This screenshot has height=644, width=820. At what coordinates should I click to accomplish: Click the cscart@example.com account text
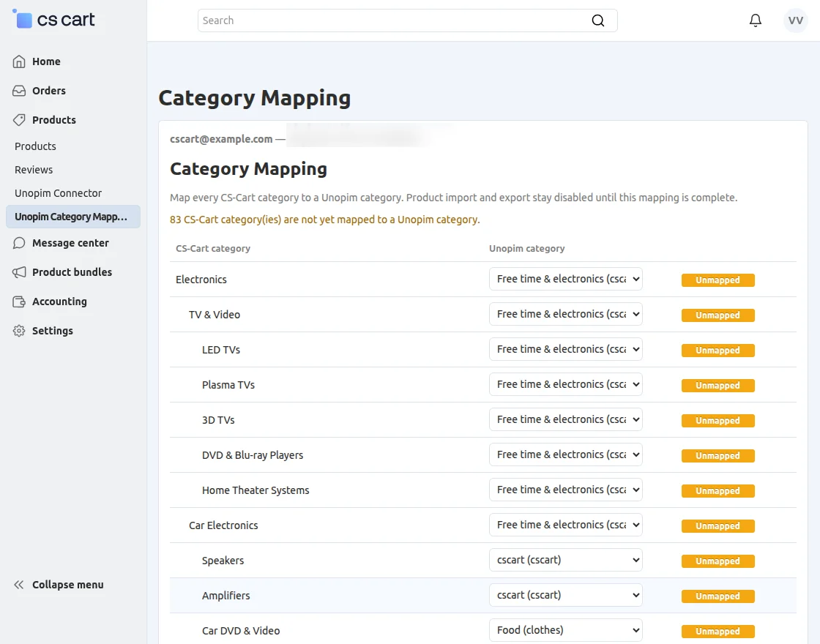(221, 139)
